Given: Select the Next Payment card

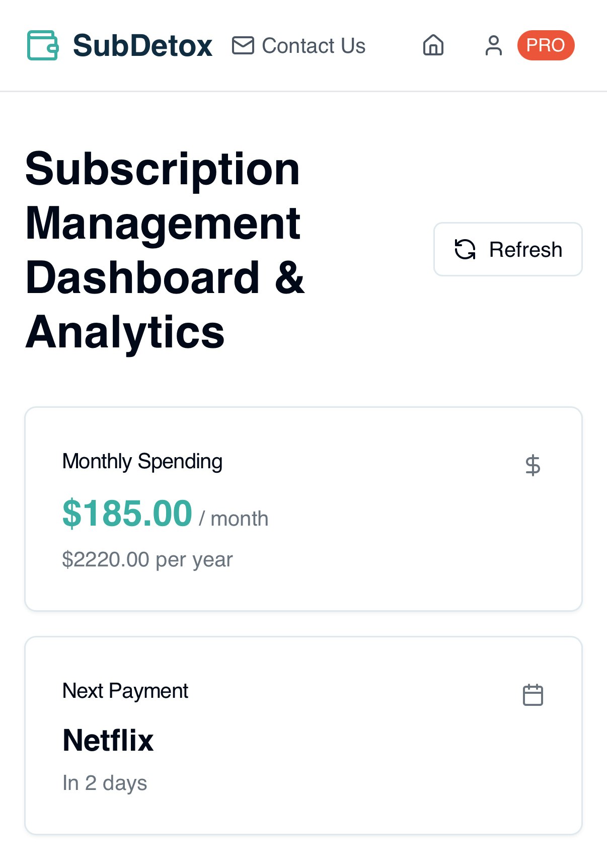Looking at the screenshot, I should [303, 736].
